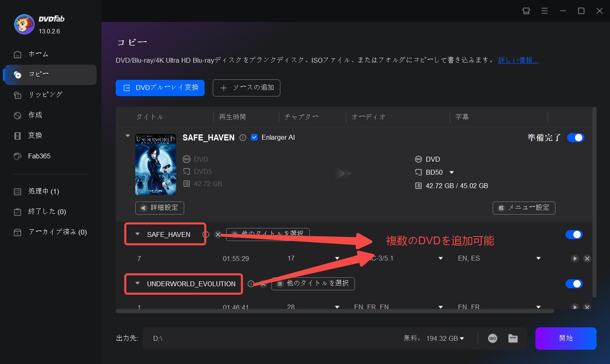Open the free space drive dropdown 194.32 GB
Image resolution: width=610 pixels, height=364 pixels.
(462, 339)
